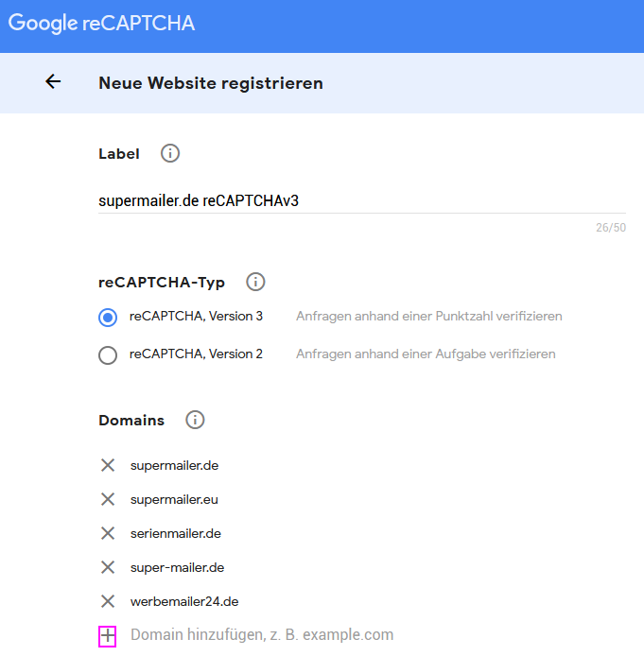This screenshot has width=644, height=656.
Task: Focus the Domain hinzufügen input field
Action: pos(262,634)
